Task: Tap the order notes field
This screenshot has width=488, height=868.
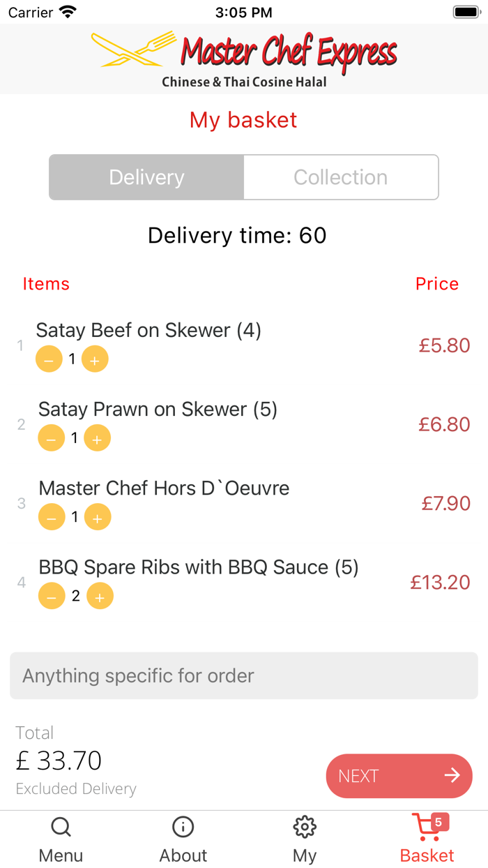Action: tap(243, 675)
